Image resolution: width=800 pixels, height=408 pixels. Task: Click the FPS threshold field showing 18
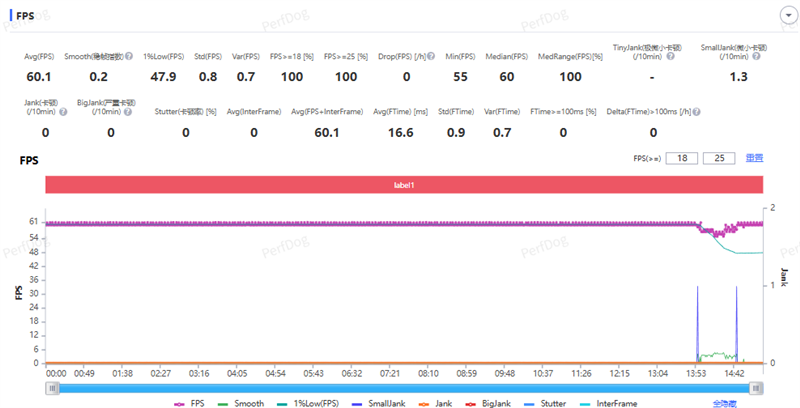point(683,158)
